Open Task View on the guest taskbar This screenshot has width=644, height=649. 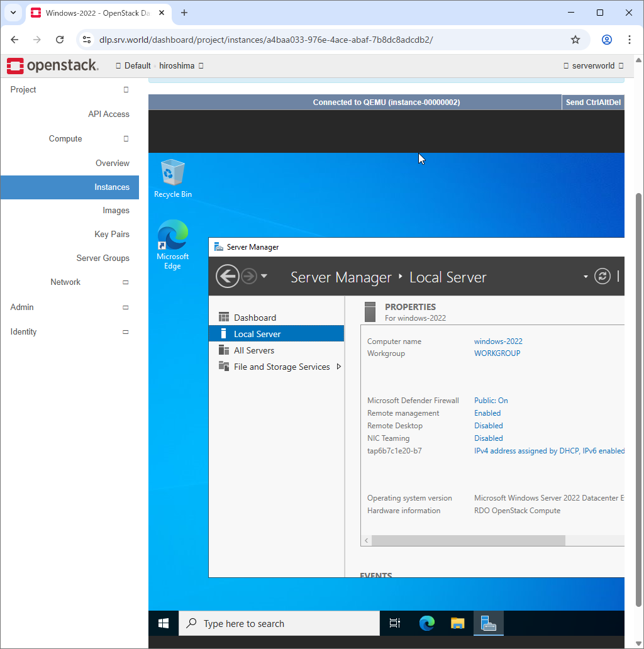tap(395, 623)
